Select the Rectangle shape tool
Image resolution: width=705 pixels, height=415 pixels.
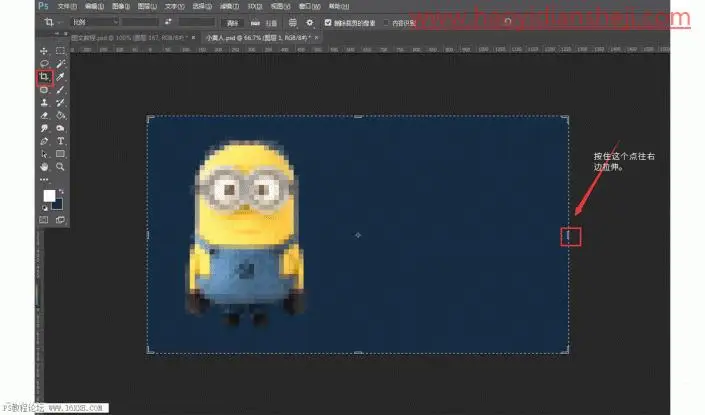click(60, 154)
